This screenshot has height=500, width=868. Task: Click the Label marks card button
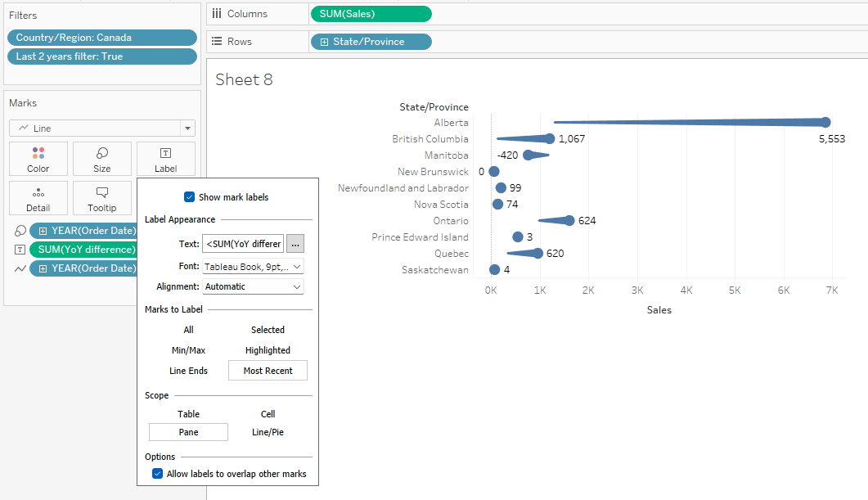[x=165, y=159]
